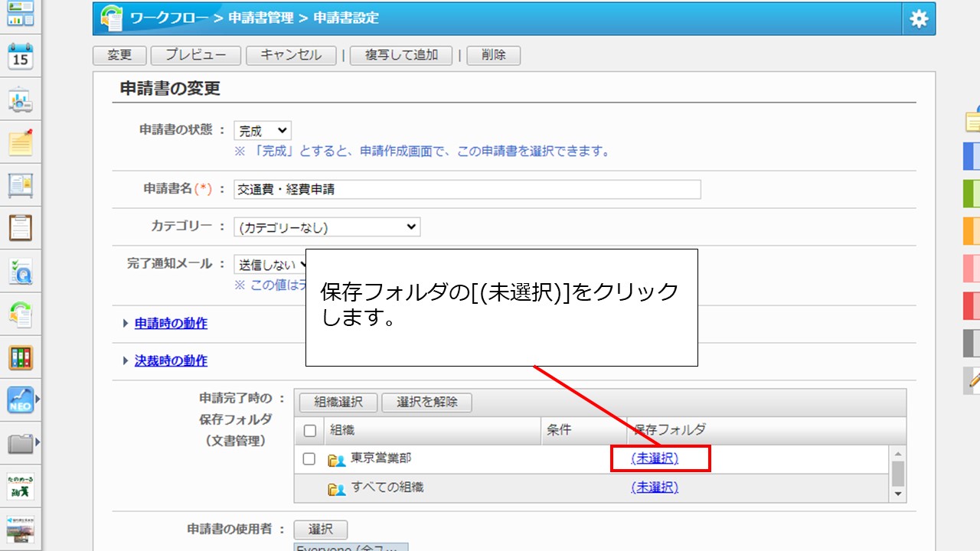
Task: Open the settings gear icon
Action: click(x=919, y=19)
